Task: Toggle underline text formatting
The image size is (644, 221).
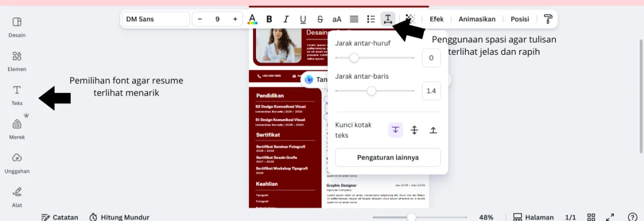Action: [303, 19]
